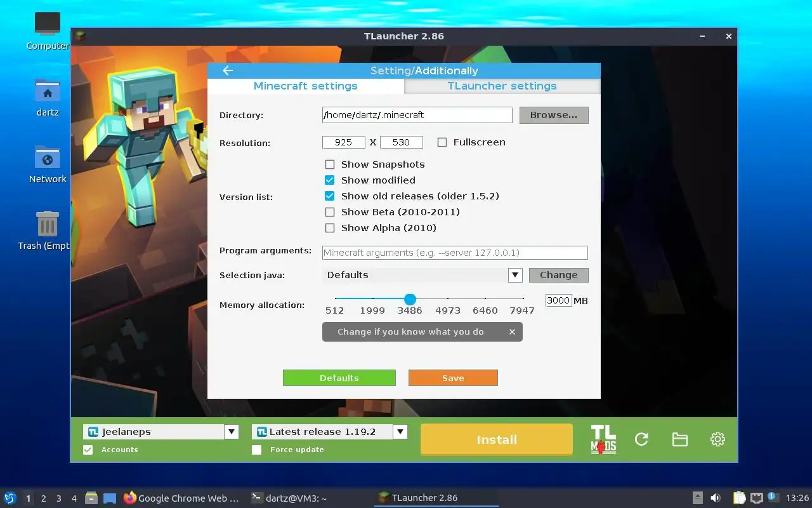Click the resolution height field 530
The width and height of the screenshot is (812, 508).
point(402,142)
